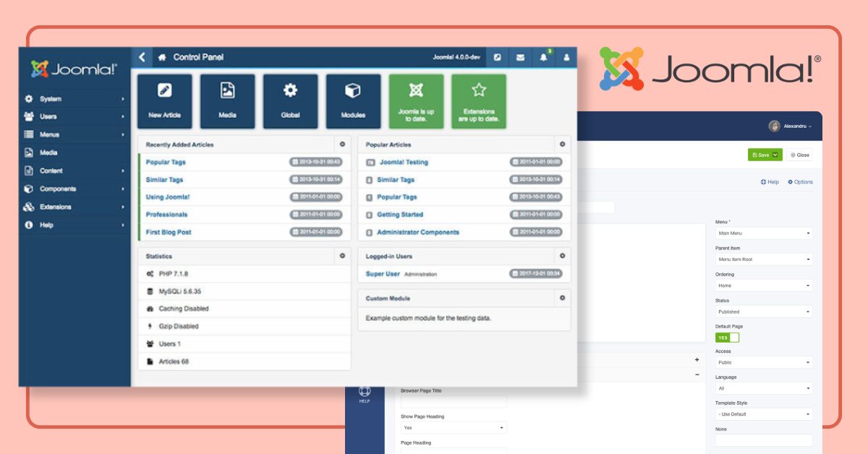Click in the Browser Page Title field
Viewport: 868px width, 454px height.
[454, 402]
